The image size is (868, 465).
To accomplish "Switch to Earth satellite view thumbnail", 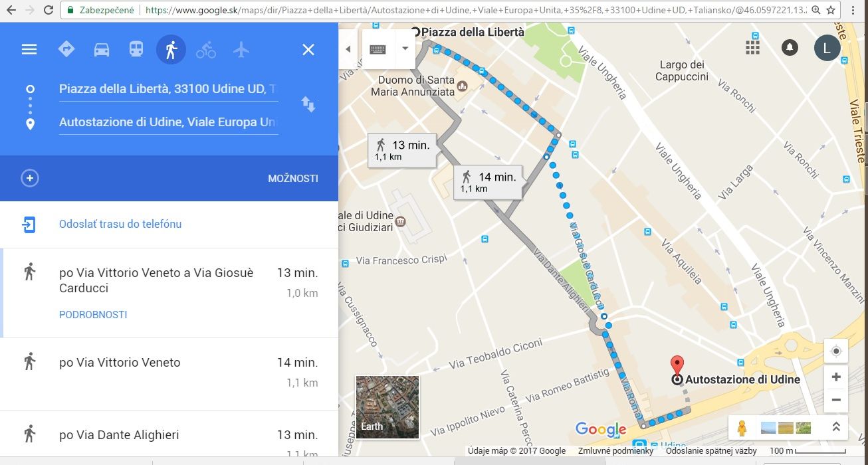I will [387, 407].
